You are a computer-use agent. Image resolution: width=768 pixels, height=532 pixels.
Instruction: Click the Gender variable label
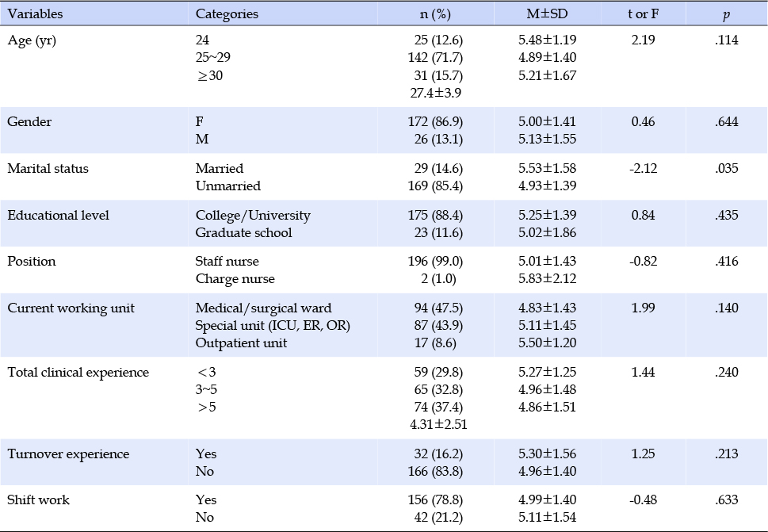[x=29, y=122]
